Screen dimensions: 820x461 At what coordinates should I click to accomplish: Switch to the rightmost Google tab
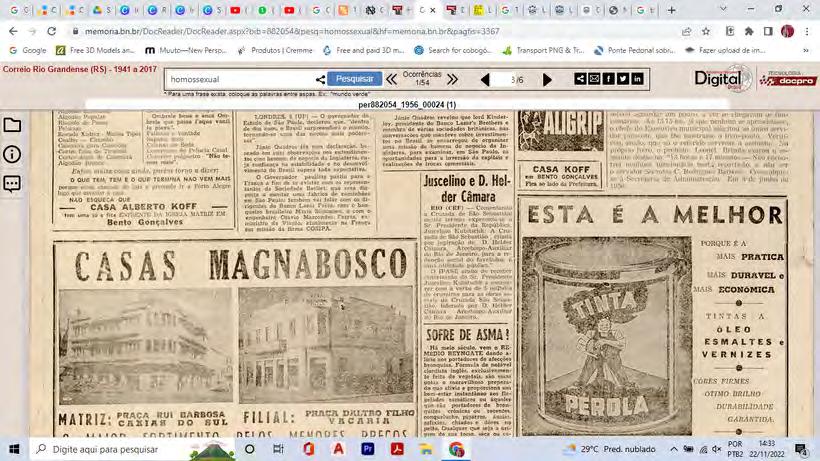[645, 10]
